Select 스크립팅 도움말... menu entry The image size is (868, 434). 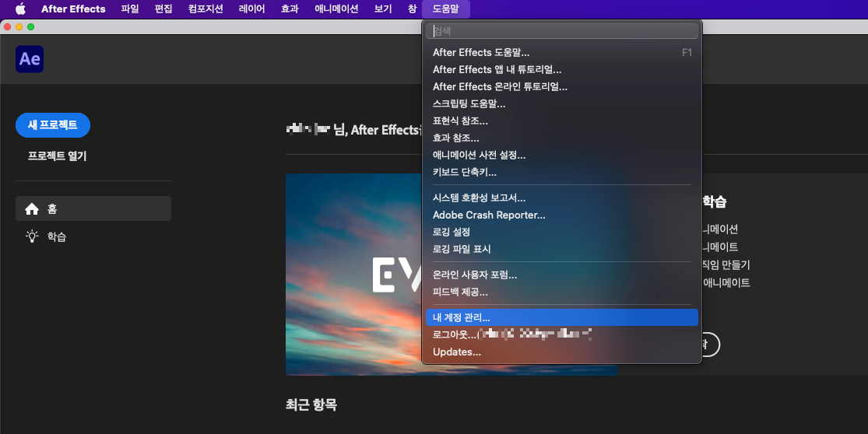[562, 104]
